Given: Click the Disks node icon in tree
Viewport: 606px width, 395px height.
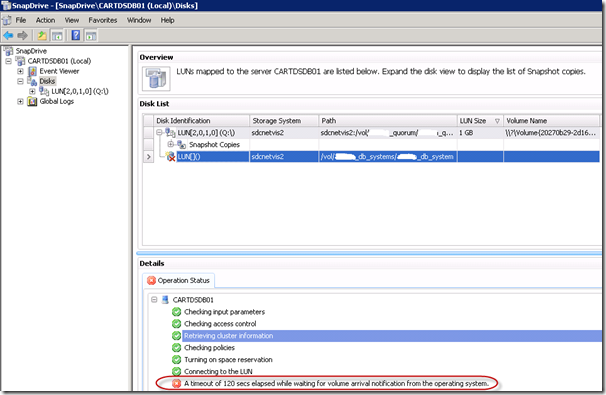Looking at the screenshot, I should [x=32, y=81].
